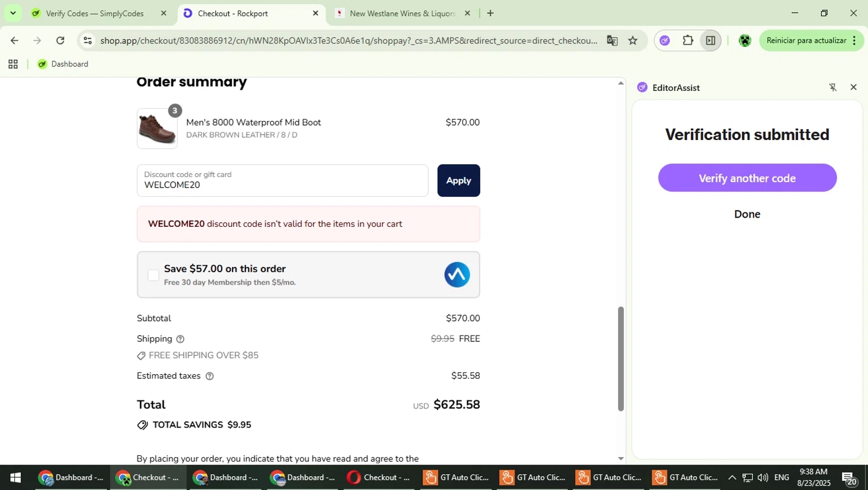Enable Save $57.00 on this order
The height and width of the screenshot is (490, 868).
point(153,275)
